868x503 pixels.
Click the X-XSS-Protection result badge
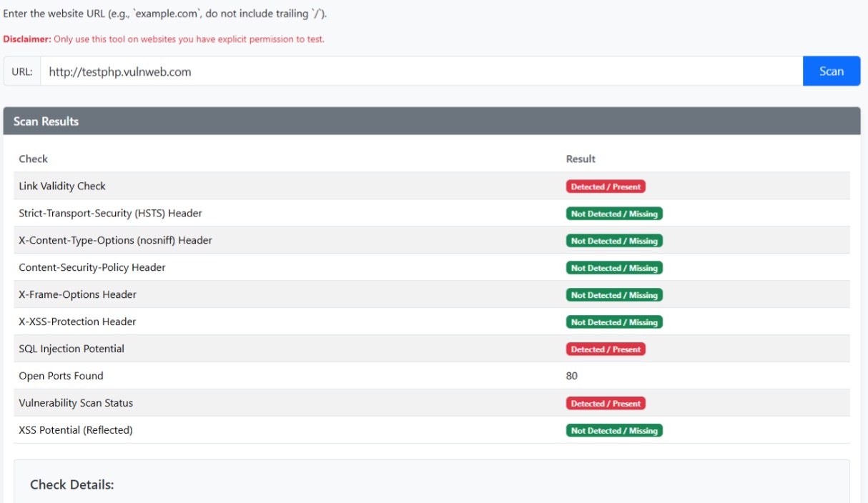[614, 322]
